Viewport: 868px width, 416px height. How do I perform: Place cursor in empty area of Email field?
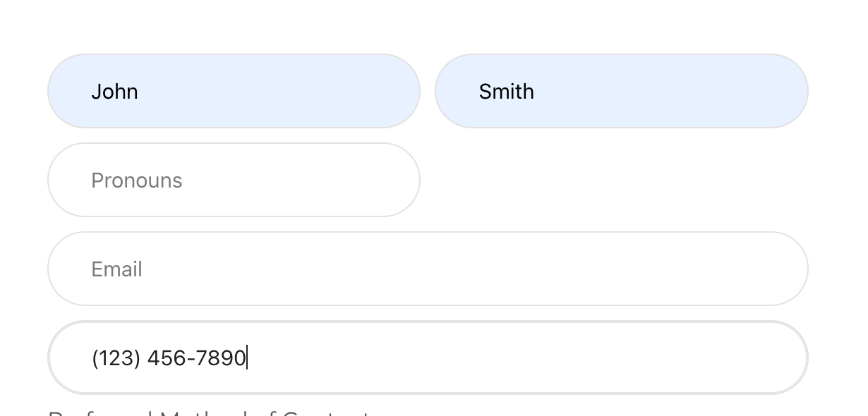[x=459, y=269]
